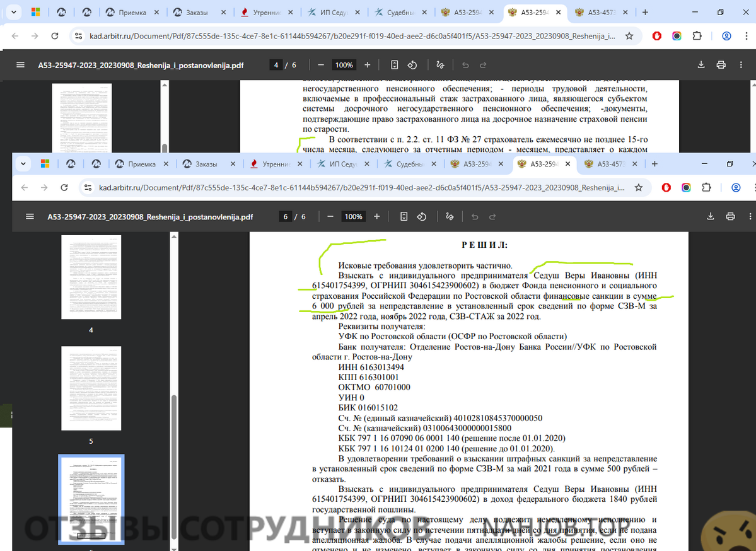Viewport: 756px width, 551px height.
Task: Zoom out in the upper PDF showing page 4
Action: (321, 65)
